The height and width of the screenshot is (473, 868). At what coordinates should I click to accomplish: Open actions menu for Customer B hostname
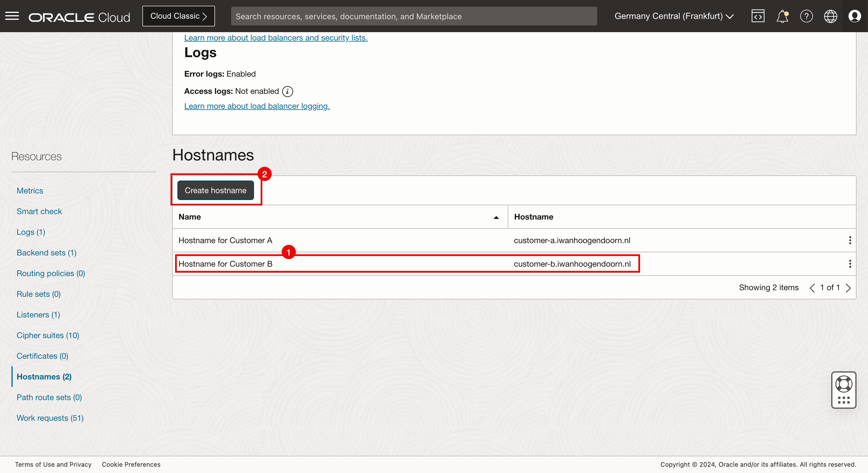click(850, 264)
